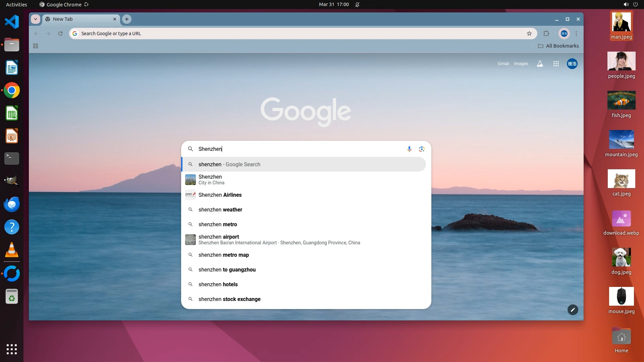Open the Extensions puzzle icon
The height and width of the screenshot is (362, 644).
(546, 34)
